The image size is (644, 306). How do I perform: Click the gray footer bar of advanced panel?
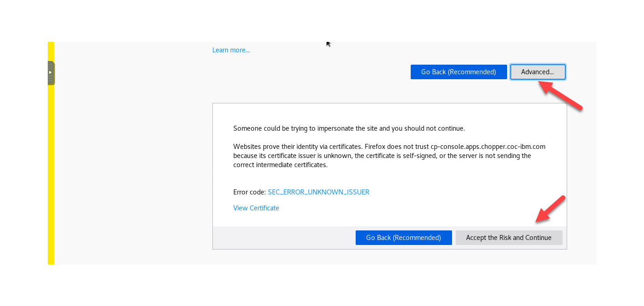click(x=282, y=238)
